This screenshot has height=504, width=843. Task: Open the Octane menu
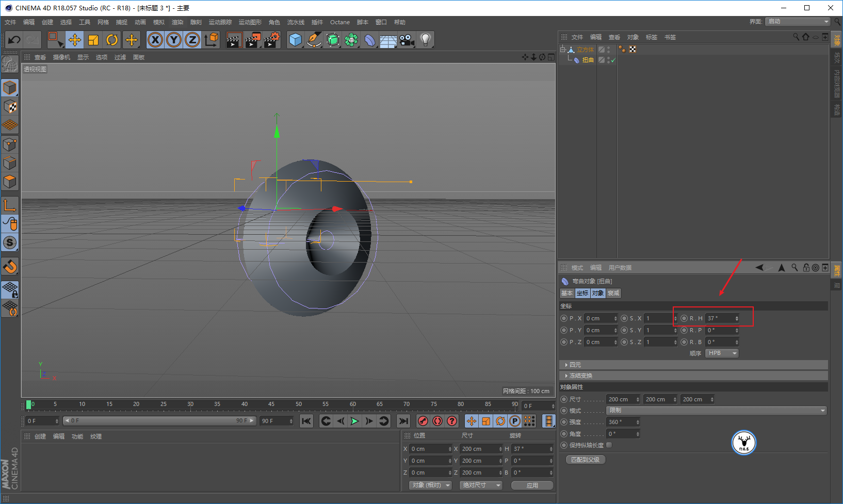point(340,22)
